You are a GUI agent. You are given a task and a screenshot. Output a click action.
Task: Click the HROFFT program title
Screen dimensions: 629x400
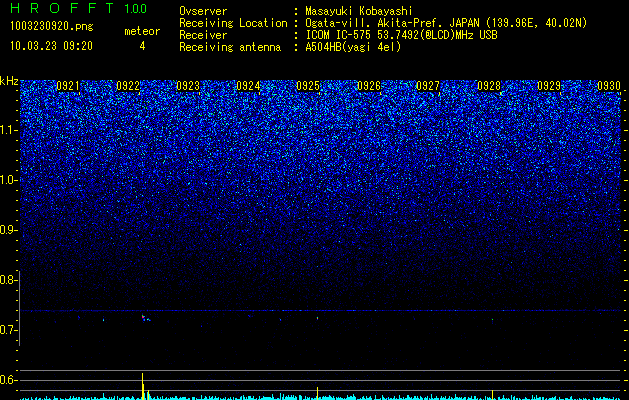pos(62,8)
